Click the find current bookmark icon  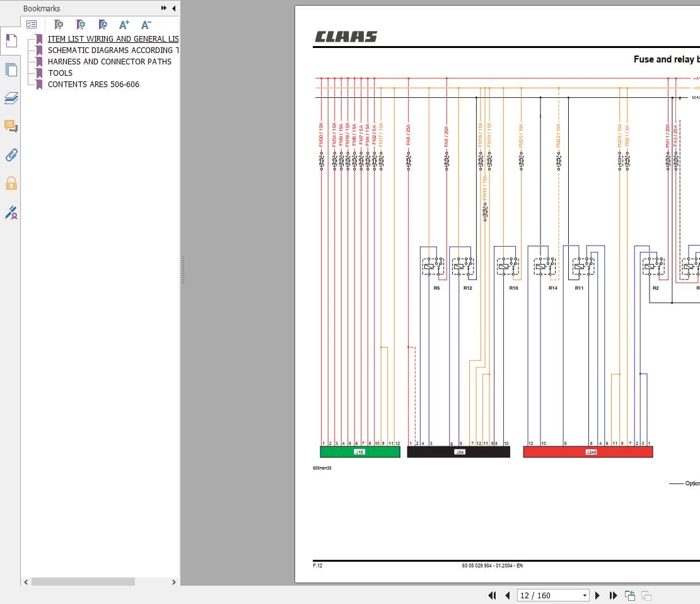click(103, 25)
